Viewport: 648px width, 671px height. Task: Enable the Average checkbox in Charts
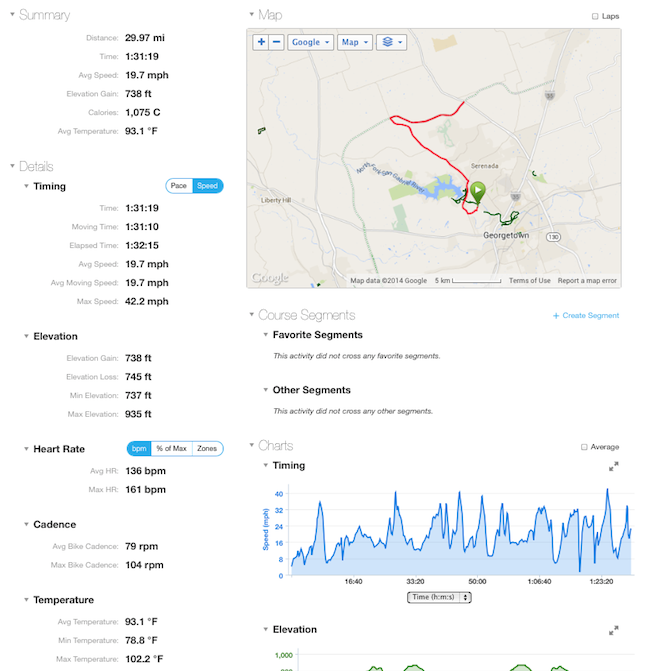[x=584, y=447]
